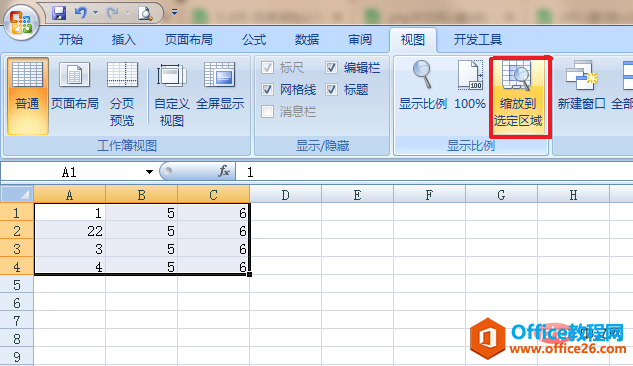The image size is (633, 366).
Task: Click cell A4 containing 4
Action: (x=70, y=266)
